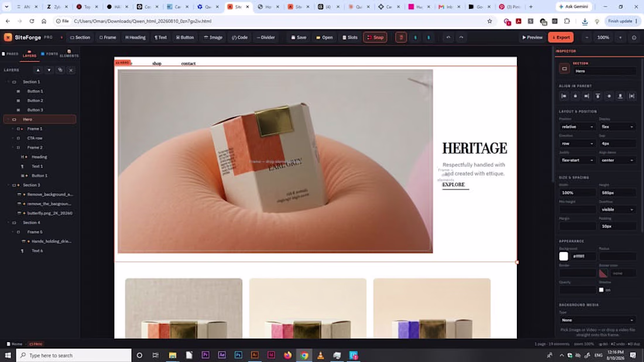Toggle the Snap option off
644x362 pixels.
tap(375, 37)
